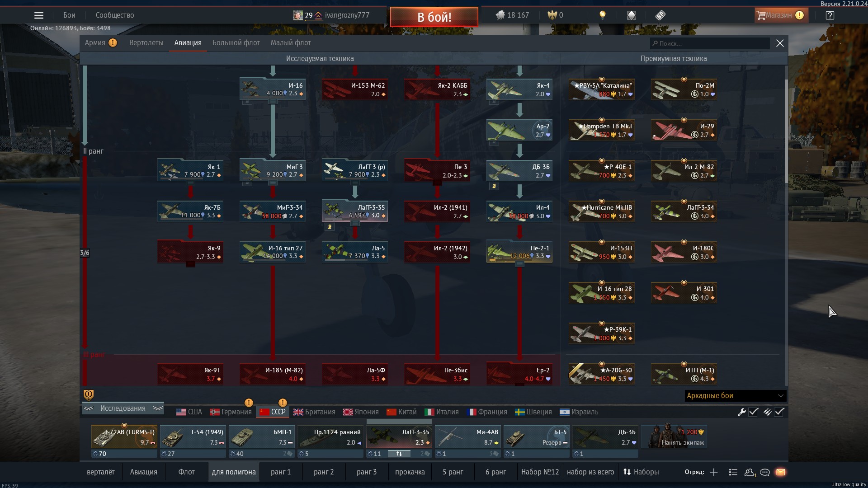Expand the Як-1 vehicle group folder
The image size is (868, 488).
click(x=191, y=183)
